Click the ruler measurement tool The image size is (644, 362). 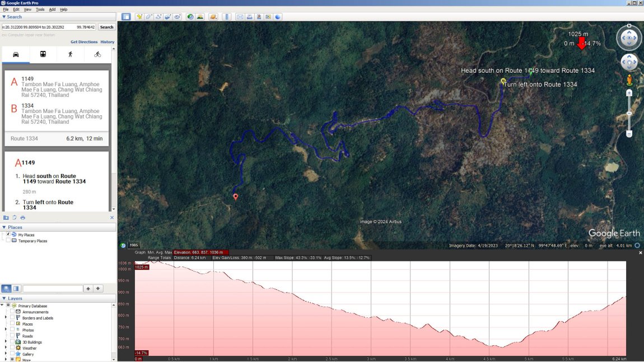[227, 17]
